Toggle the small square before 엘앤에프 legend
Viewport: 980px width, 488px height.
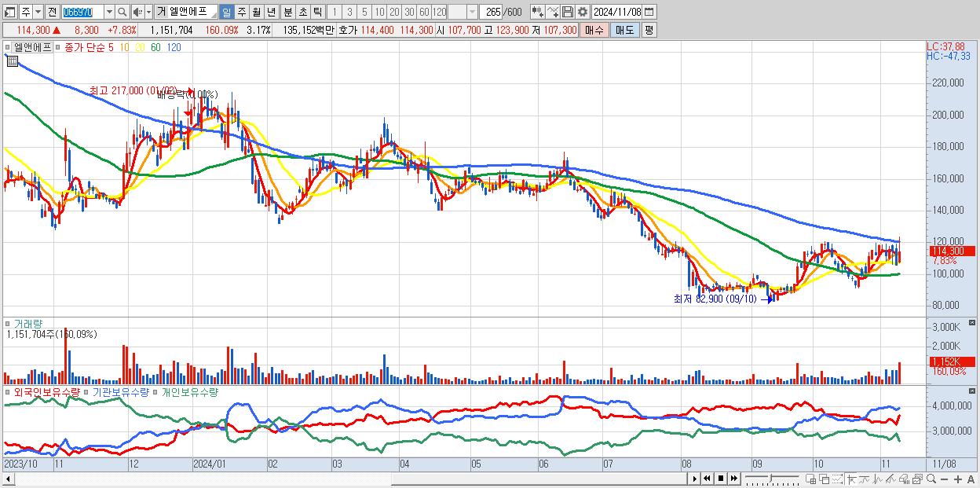(8, 47)
